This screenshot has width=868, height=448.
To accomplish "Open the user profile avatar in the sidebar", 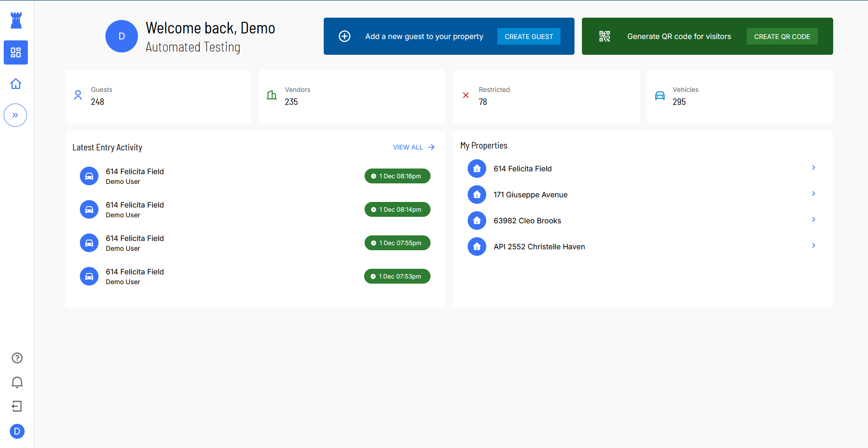I will click(17, 431).
